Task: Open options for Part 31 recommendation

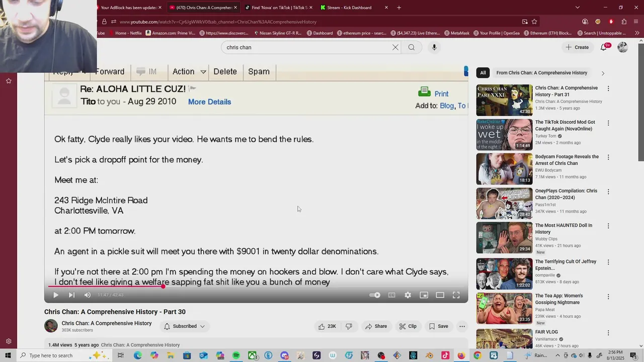Action: [608, 88]
